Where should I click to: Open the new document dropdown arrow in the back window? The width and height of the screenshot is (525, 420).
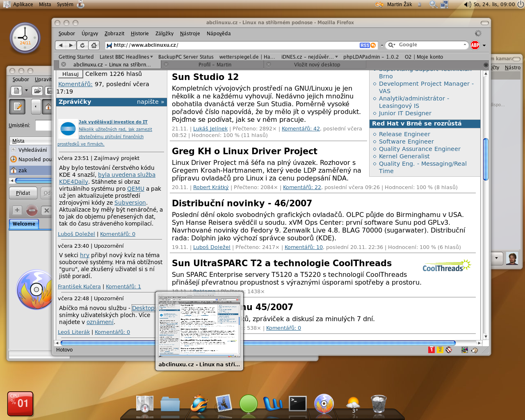[26, 91]
